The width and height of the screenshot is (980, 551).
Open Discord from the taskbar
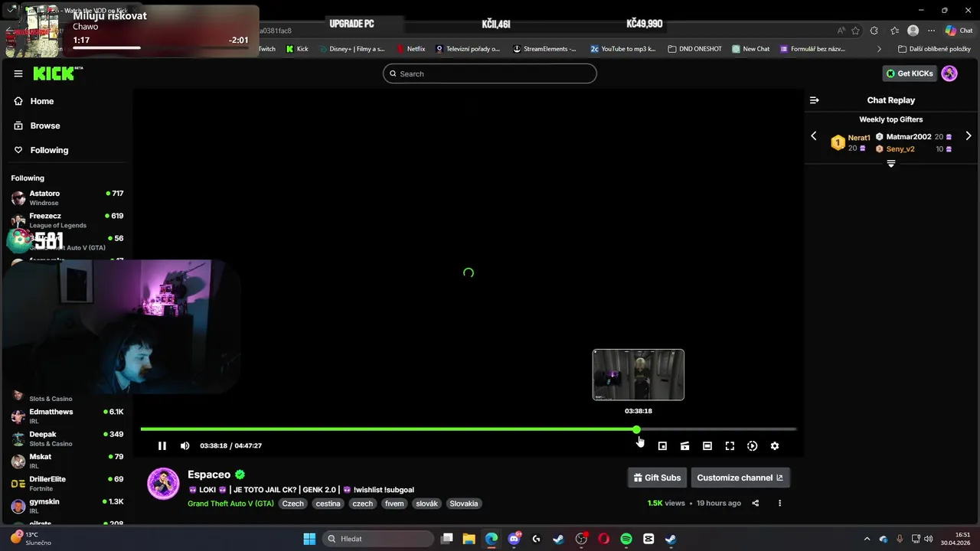coord(514,539)
